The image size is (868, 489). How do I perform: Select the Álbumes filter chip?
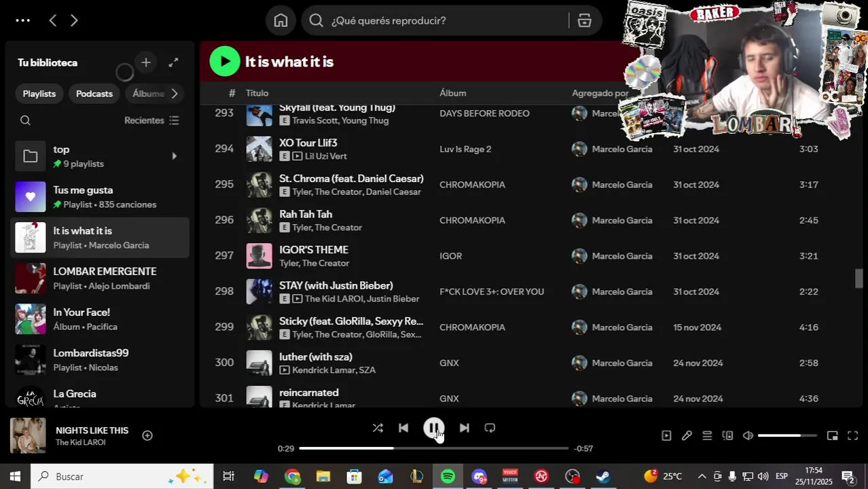point(148,94)
